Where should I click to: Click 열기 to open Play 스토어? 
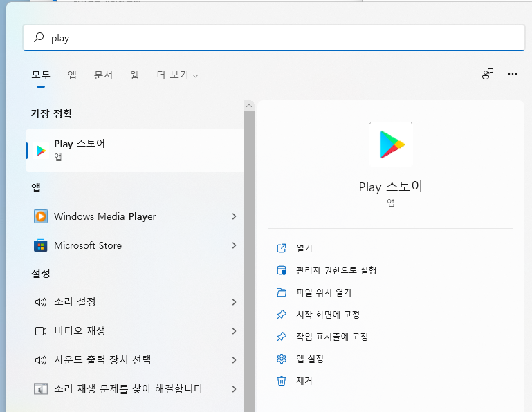pos(304,248)
